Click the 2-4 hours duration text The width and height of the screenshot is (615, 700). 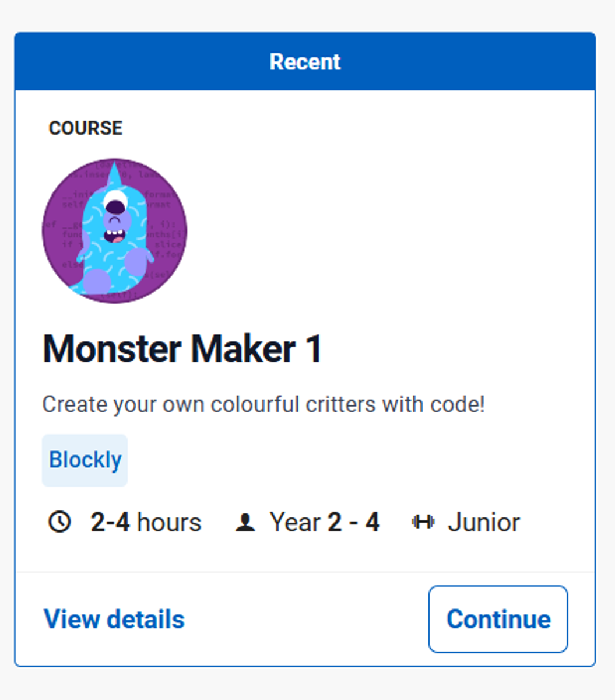(x=146, y=522)
